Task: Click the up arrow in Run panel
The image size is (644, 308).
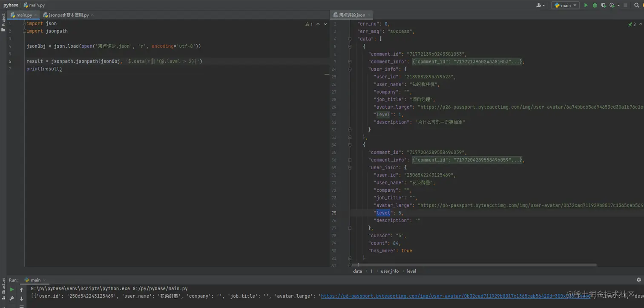Action: pyautogui.click(x=22, y=290)
